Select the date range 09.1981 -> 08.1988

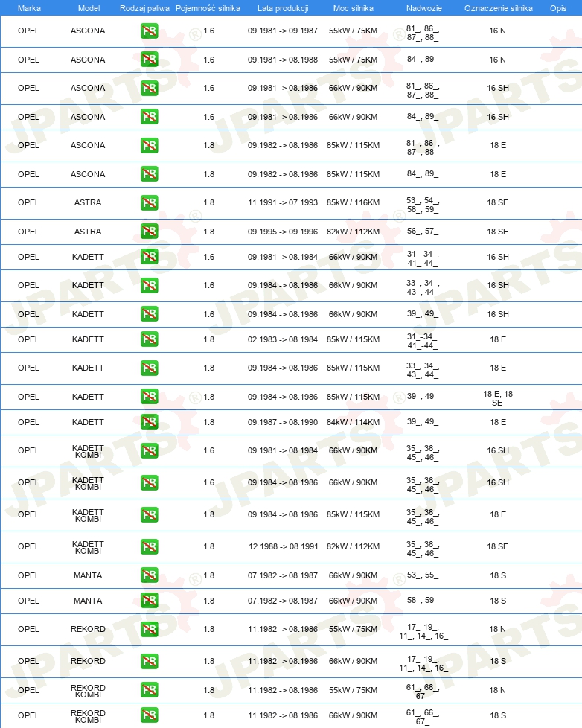click(x=283, y=60)
